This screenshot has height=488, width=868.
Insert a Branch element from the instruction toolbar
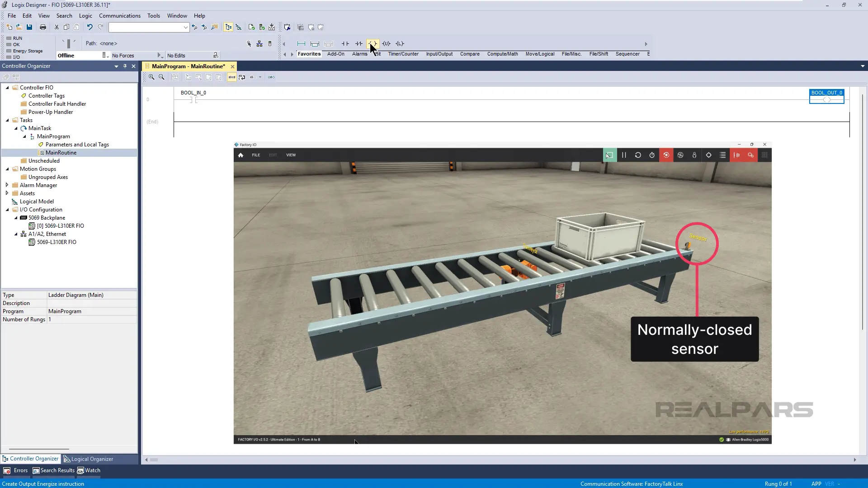(x=315, y=44)
